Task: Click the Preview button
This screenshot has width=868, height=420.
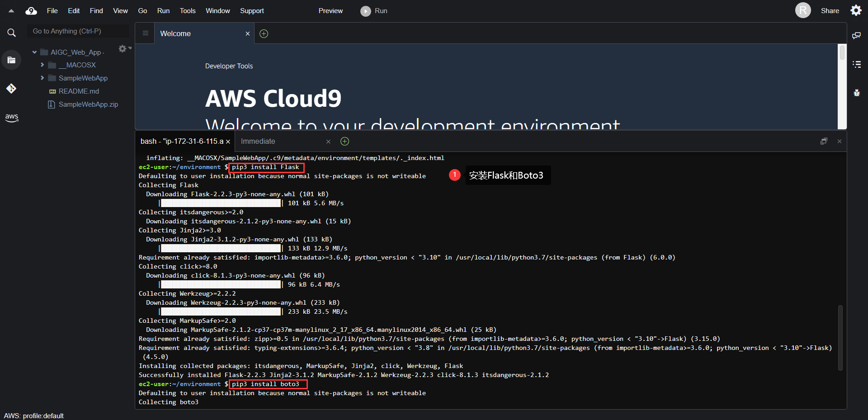Action: click(x=330, y=11)
